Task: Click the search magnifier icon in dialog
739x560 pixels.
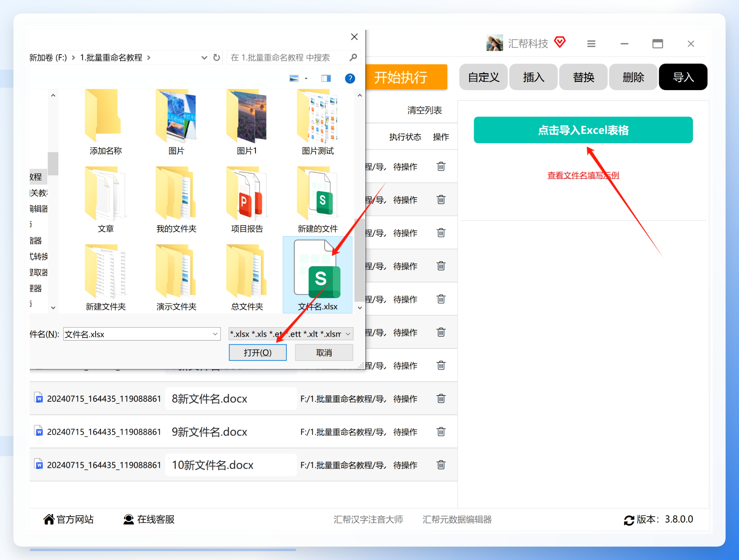Action: click(x=353, y=58)
